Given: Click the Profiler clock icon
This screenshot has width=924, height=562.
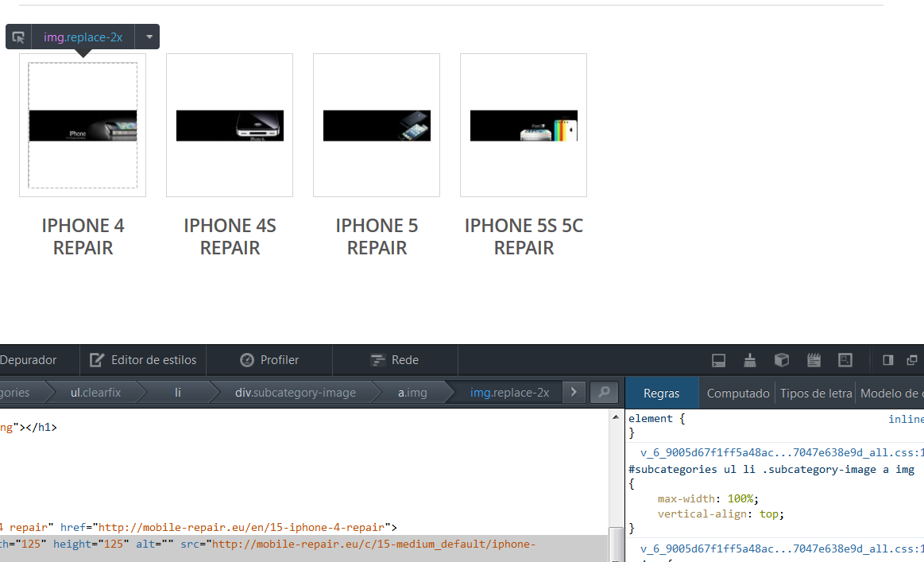Looking at the screenshot, I should [x=247, y=360].
